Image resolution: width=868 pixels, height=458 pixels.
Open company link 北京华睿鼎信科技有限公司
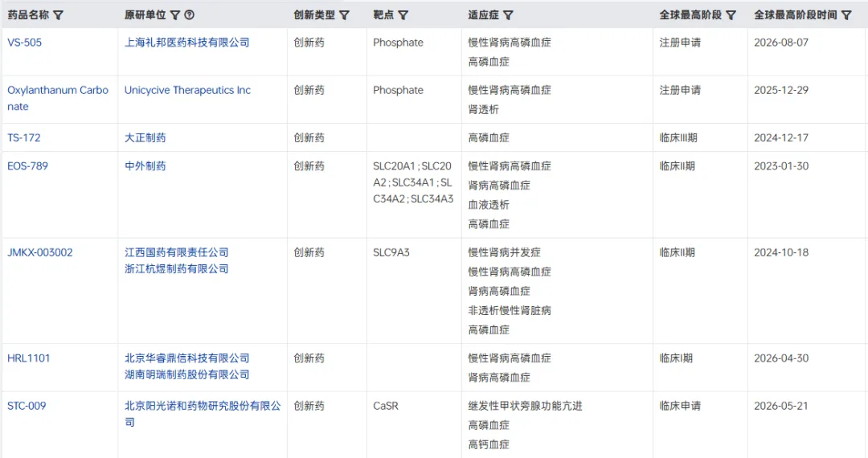pyautogui.click(x=187, y=358)
